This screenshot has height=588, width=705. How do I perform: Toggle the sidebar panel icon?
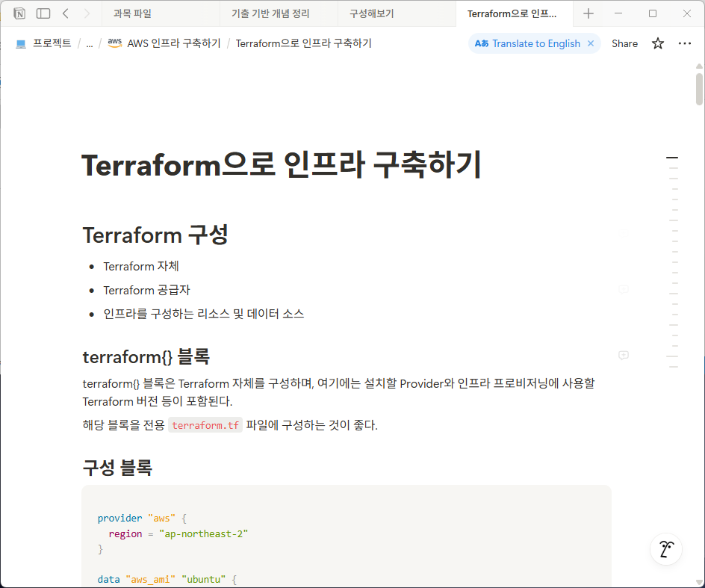[43, 13]
